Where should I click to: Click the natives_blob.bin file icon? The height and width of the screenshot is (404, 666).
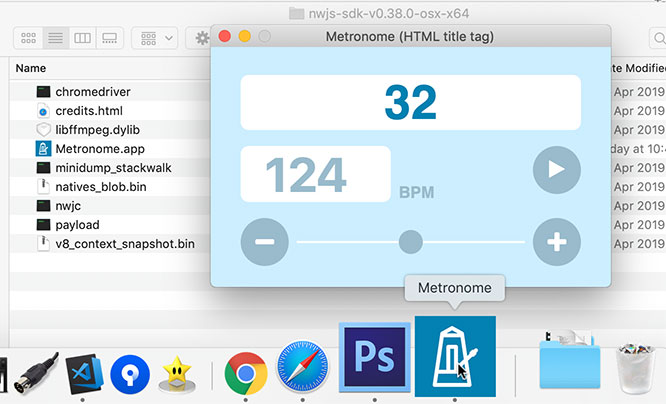pos(43,187)
